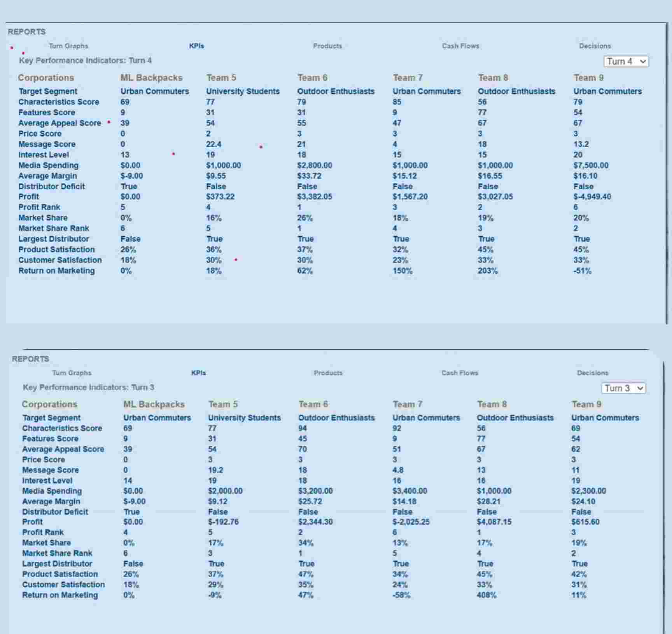Screen dimensions: 672x634
Task: Click Team 8 return on marketing 203%
Action: 487,271
